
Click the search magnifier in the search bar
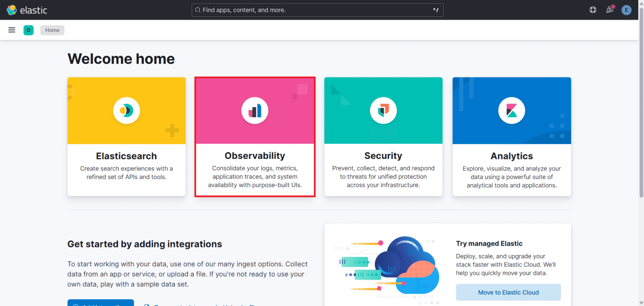coord(197,10)
